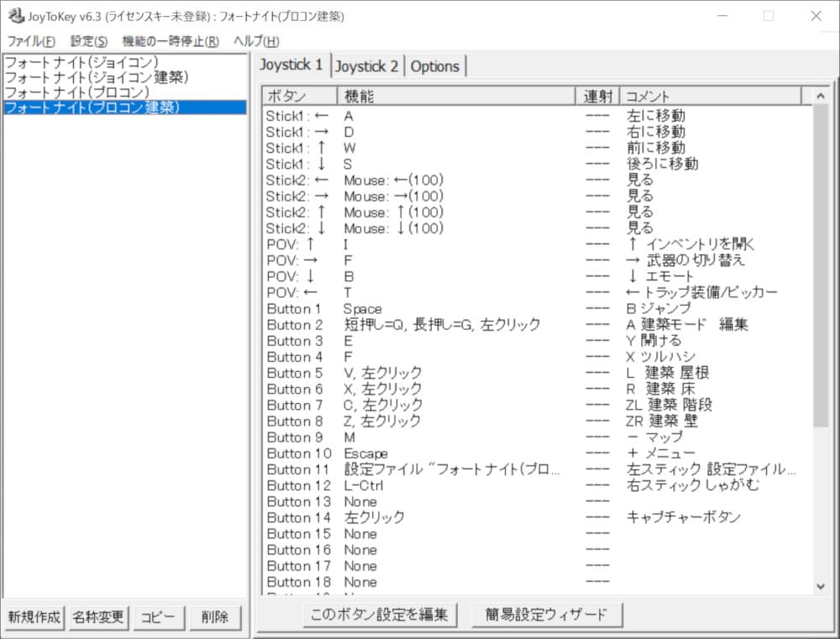Click the JoyToKey app icon in title bar

point(15,16)
